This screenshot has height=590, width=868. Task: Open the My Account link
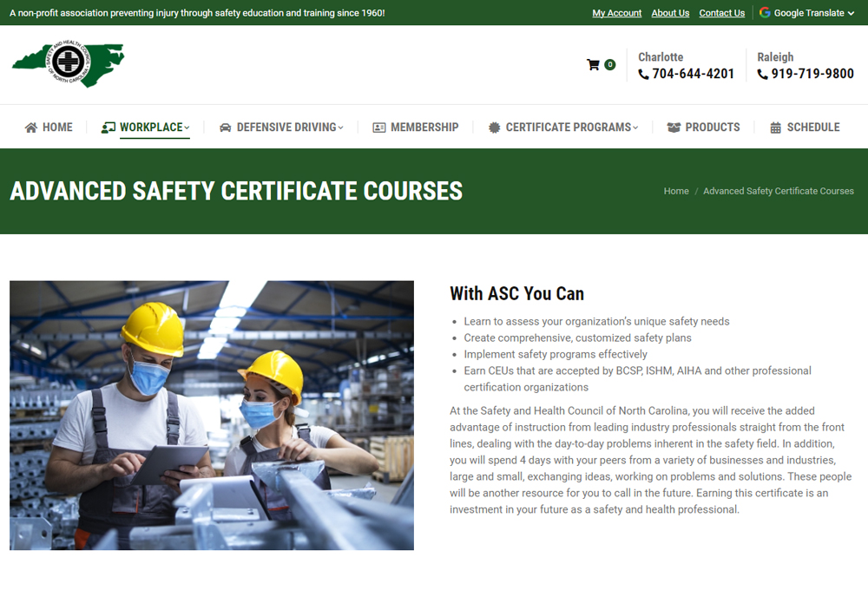click(x=616, y=12)
